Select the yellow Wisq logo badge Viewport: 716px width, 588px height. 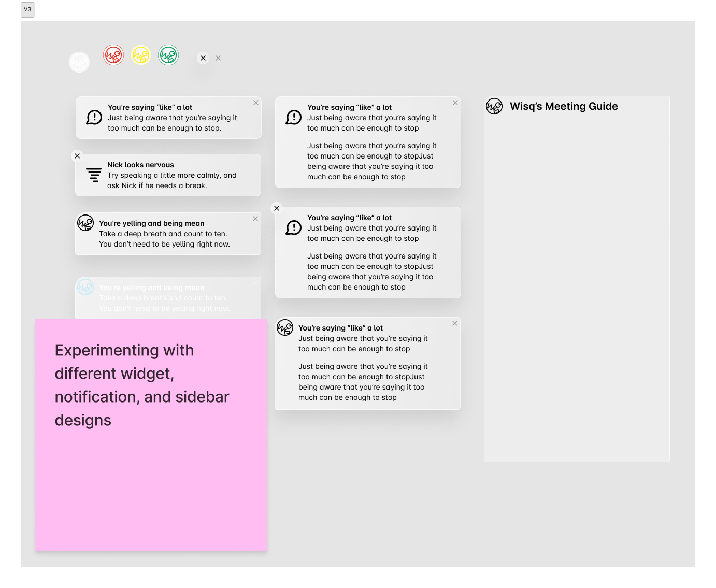[x=141, y=54]
